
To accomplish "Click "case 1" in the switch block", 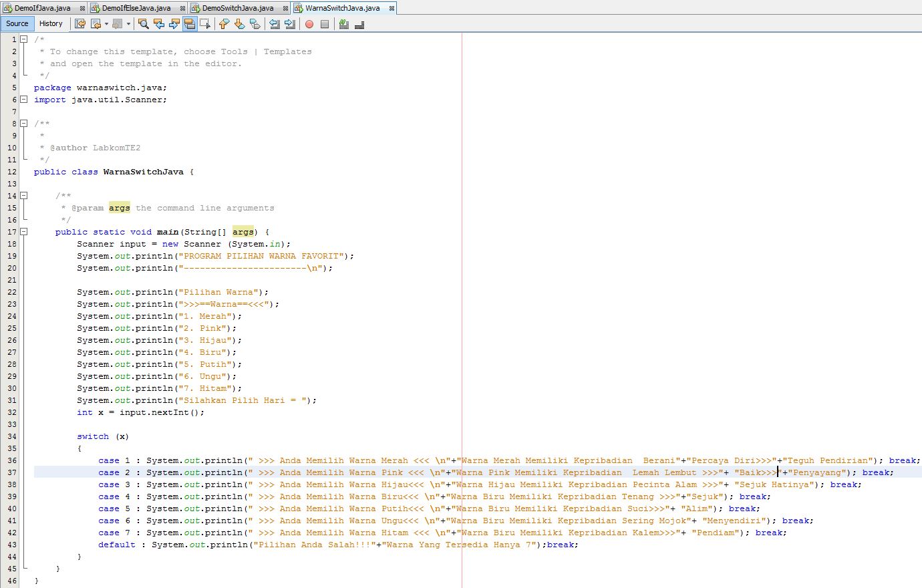I will point(114,460).
